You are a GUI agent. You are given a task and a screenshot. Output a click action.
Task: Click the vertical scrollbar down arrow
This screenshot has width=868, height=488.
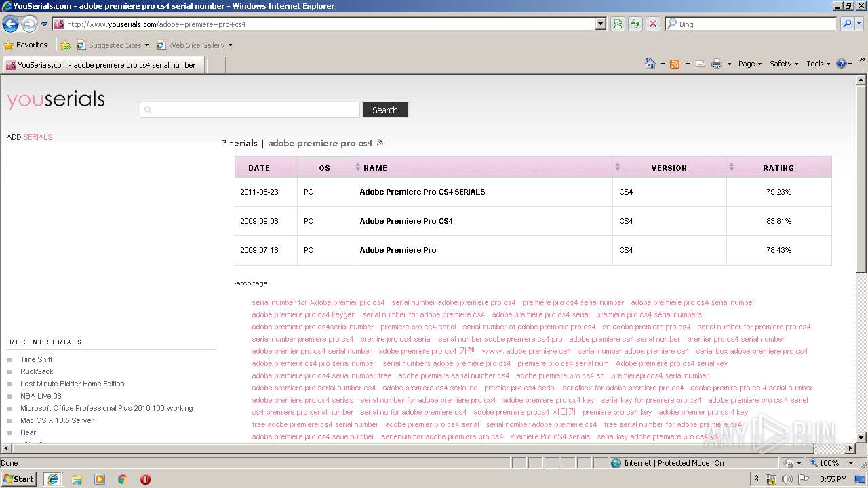pyautogui.click(x=861, y=438)
